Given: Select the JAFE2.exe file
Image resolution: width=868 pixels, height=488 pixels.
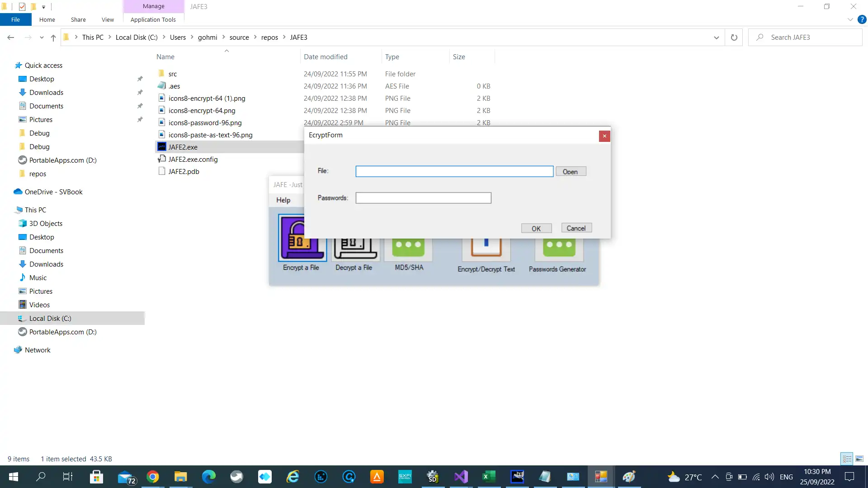Looking at the screenshot, I should pos(183,146).
